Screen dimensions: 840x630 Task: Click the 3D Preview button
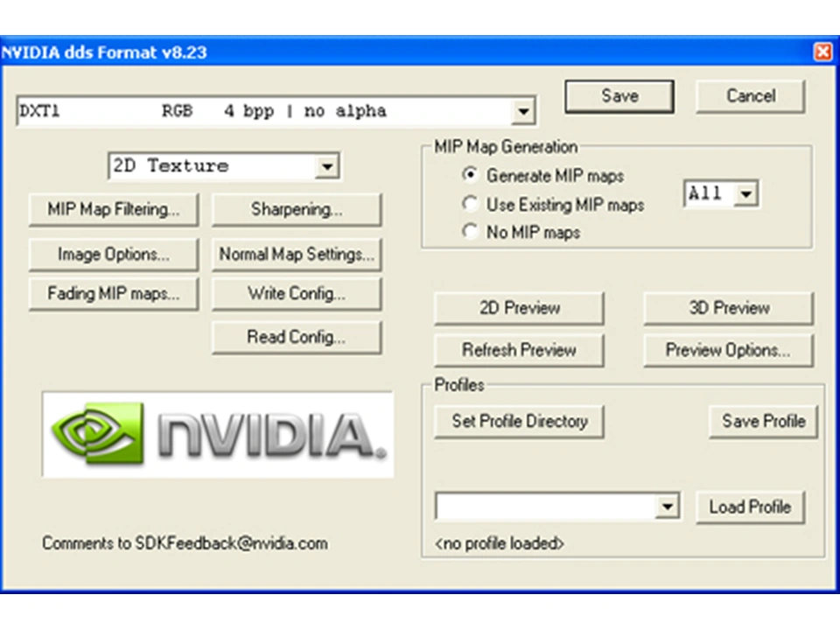coord(729,308)
